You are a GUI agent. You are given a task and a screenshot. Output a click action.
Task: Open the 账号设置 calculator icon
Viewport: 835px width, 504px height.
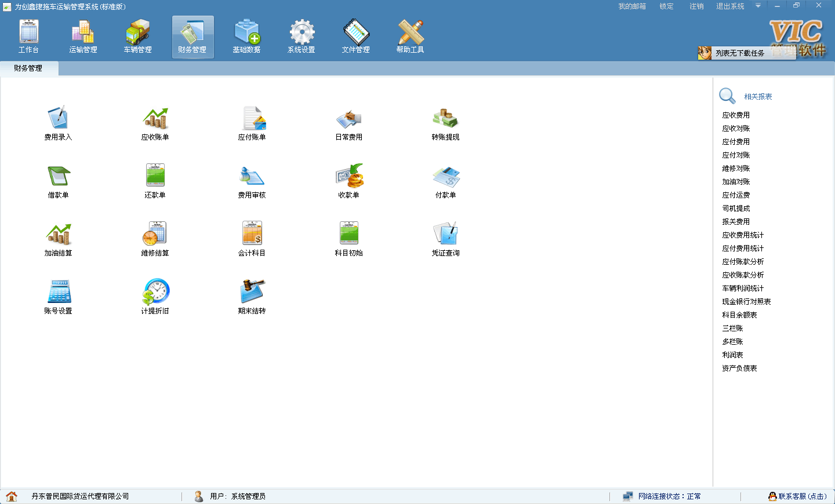pyautogui.click(x=58, y=292)
